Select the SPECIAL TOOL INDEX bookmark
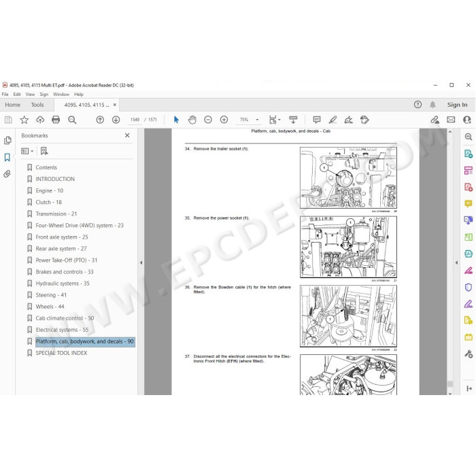Viewport: 476px width, 476px height. pyautogui.click(x=61, y=353)
